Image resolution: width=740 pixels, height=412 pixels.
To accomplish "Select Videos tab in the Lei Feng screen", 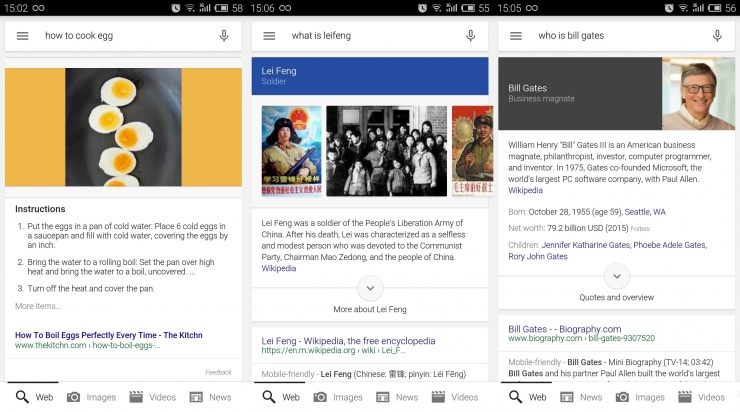I will tap(455, 397).
